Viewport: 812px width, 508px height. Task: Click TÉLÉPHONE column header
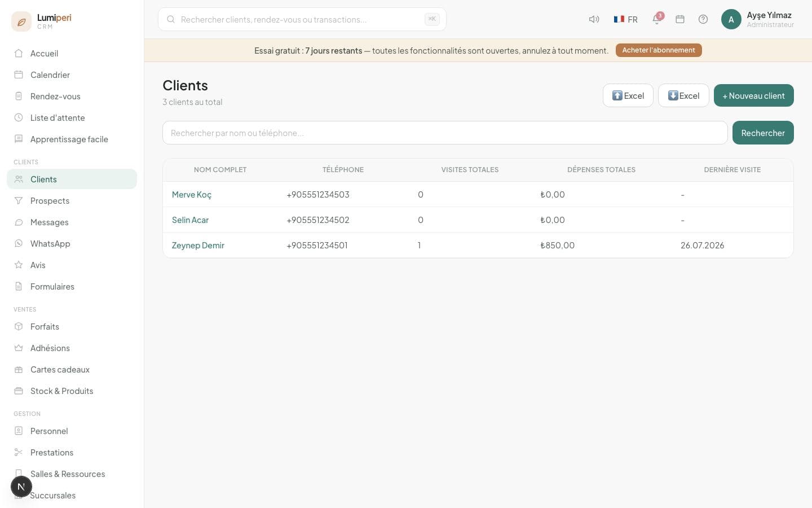pos(343,169)
